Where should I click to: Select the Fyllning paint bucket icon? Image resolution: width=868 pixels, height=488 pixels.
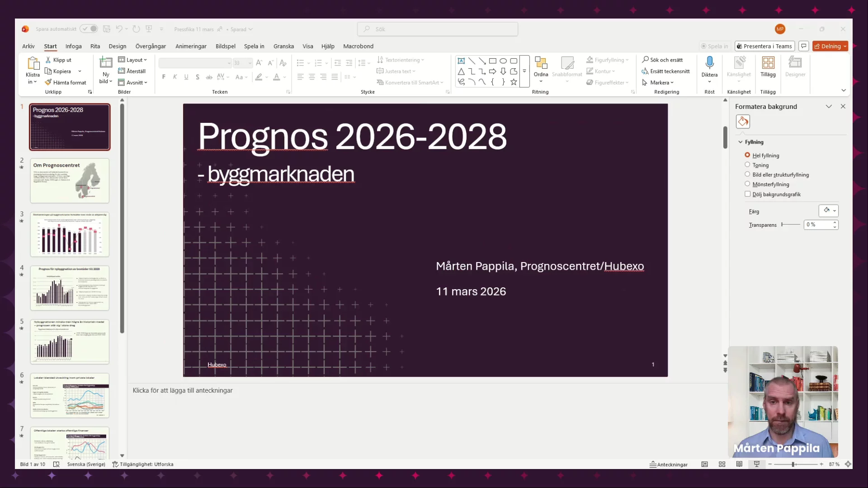coord(743,122)
